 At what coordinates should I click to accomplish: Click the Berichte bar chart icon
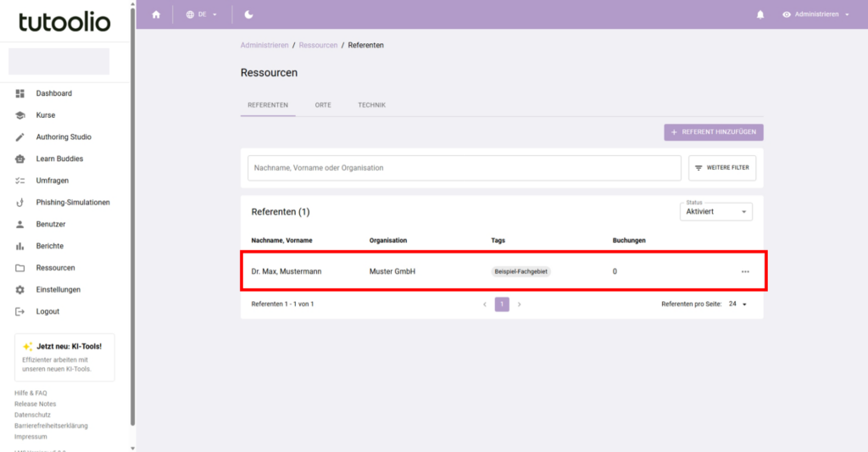tap(20, 246)
